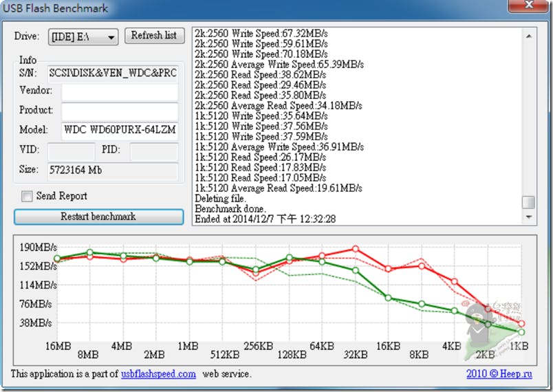The height and width of the screenshot is (392, 553).
Task: Click the PID field
Action: [x=153, y=150]
